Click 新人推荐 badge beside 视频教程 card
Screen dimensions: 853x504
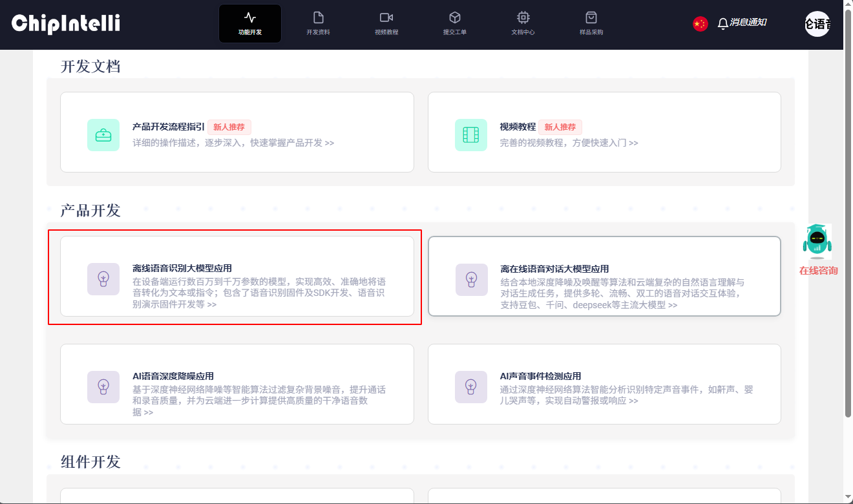[560, 127]
